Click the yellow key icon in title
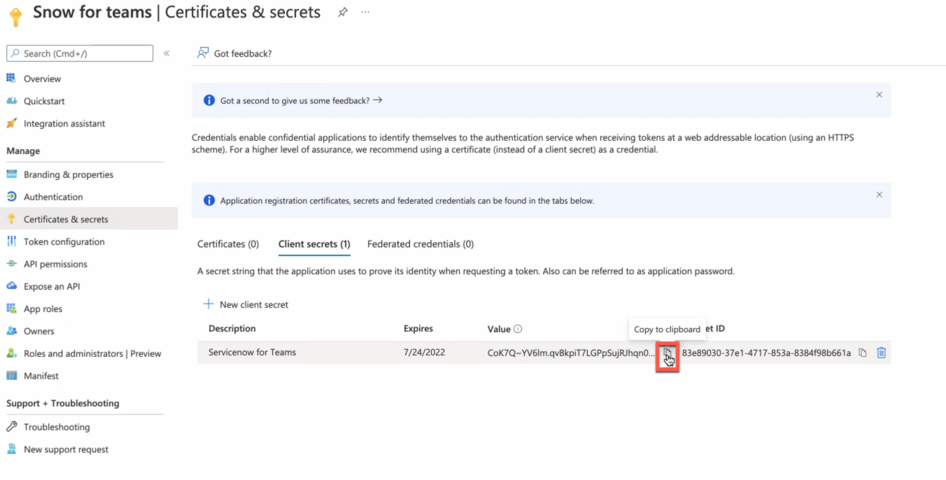Image resolution: width=946 pixels, height=480 pixels. (x=16, y=16)
